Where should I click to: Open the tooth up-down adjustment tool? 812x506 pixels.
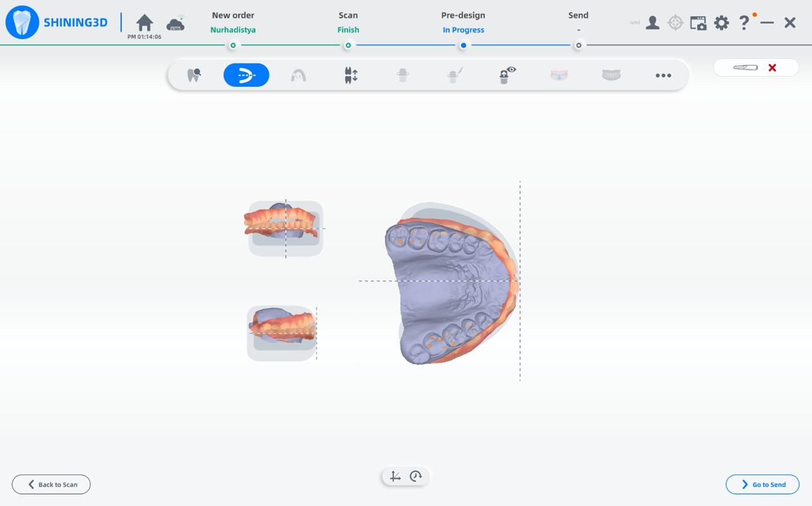(351, 75)
